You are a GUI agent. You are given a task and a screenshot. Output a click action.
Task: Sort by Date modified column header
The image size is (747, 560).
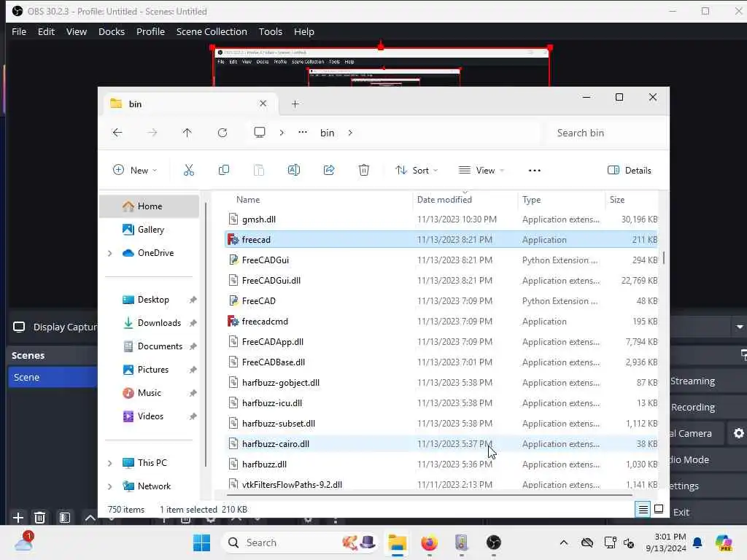point(444,200)
